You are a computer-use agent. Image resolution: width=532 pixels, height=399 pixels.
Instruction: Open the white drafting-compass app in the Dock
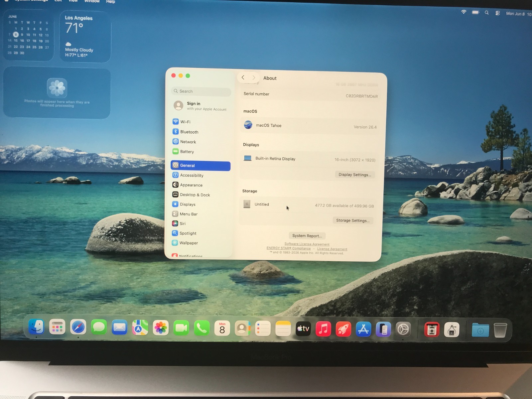pos(452,330)
